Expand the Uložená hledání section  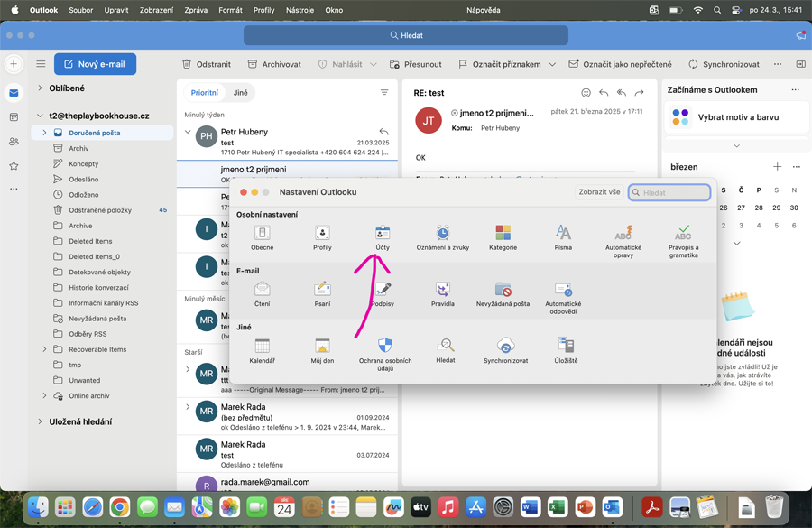click(41, 421)
